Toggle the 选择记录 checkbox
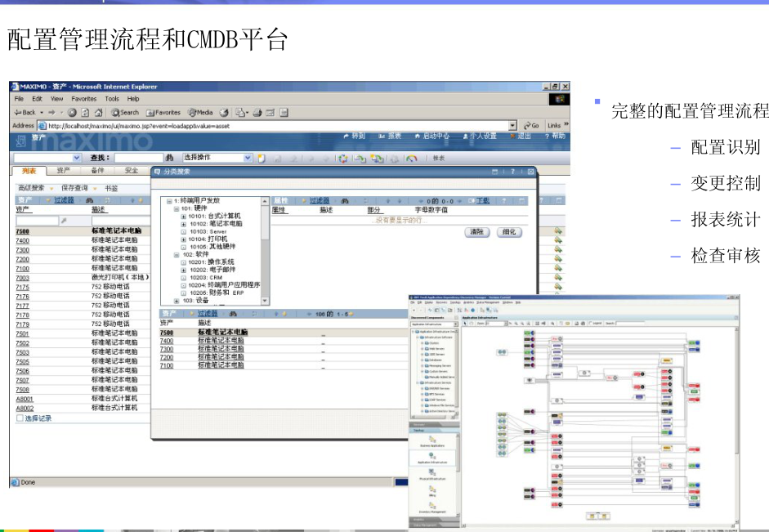Image resolution: width=769 pixels, height=532 pixels. click(20, 418)
